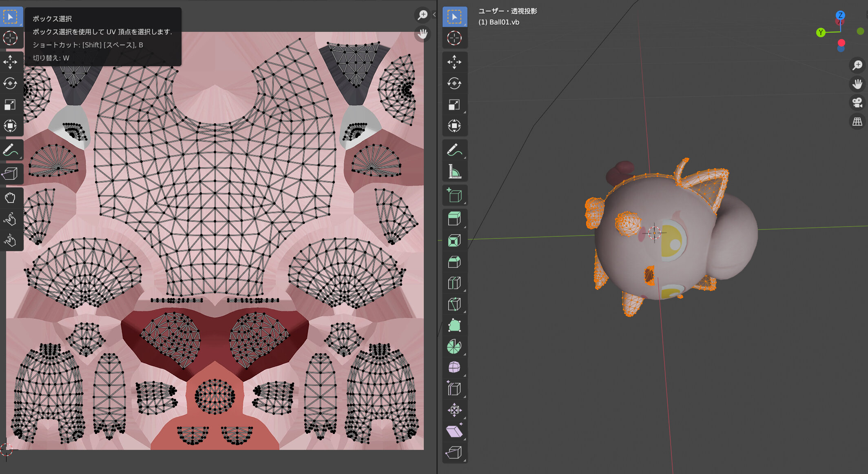
Task: Click the 3D viewport pan hand button
Action: [857, 84]
